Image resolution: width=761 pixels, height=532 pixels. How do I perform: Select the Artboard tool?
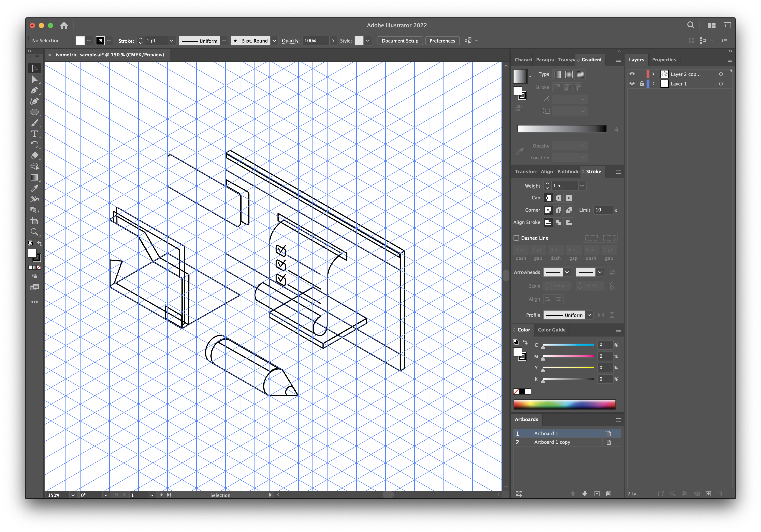(x=35, y=221)
